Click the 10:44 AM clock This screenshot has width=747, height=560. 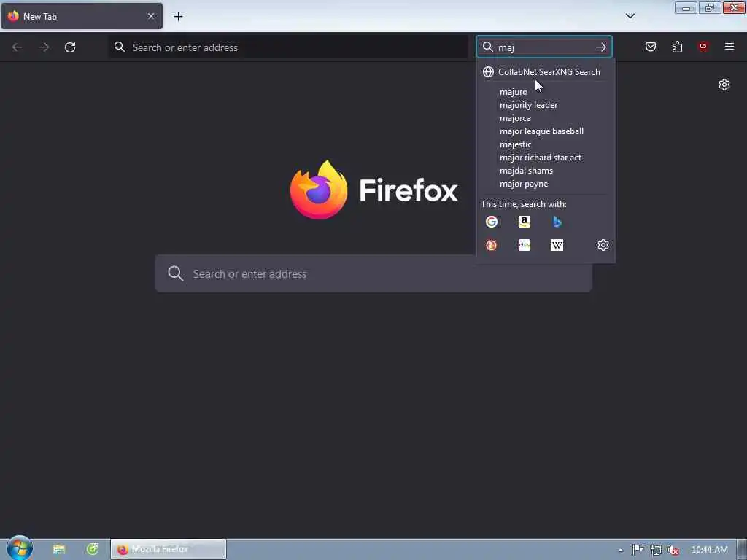point(709,550)
